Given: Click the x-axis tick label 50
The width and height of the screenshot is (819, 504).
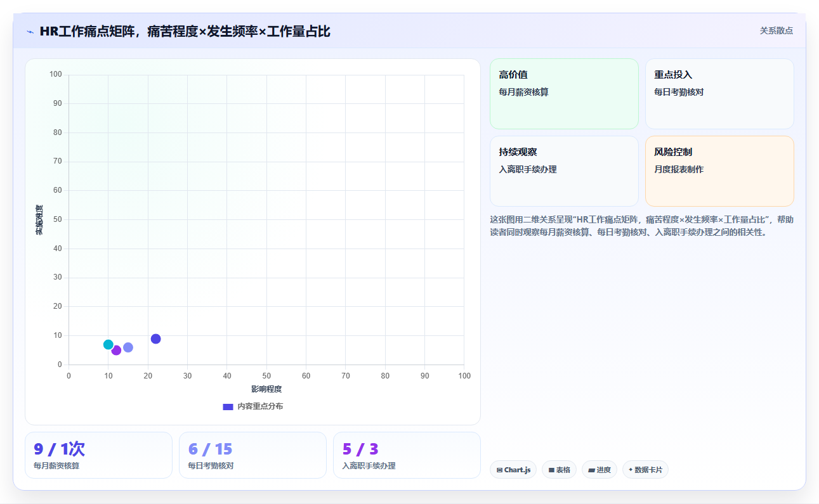Looking at the screenshot, I should coord(266,376).
